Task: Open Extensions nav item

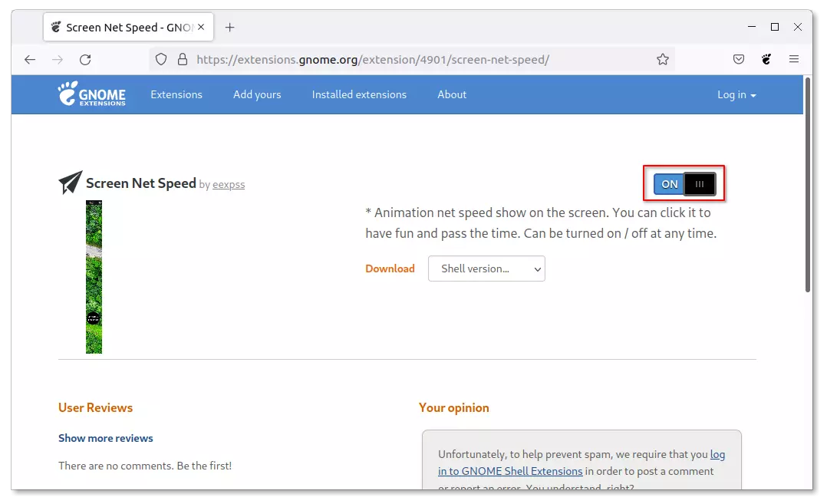Action: 176,94
